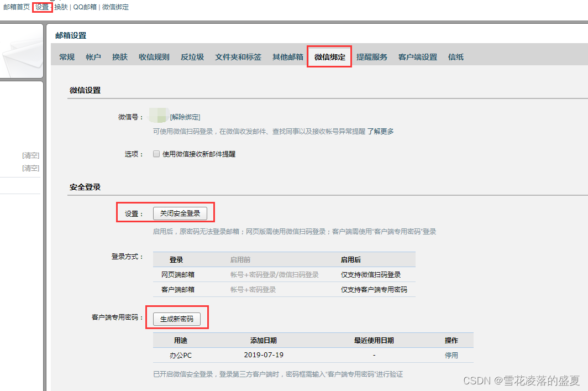The image size is (588, 391).
Task: Click the 网页端邮箱 row label
Action: pyautogui.click(x=178, y=275)
